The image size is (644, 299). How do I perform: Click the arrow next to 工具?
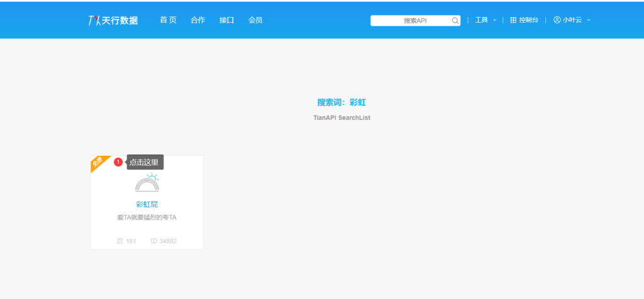(x=494, y=21)
